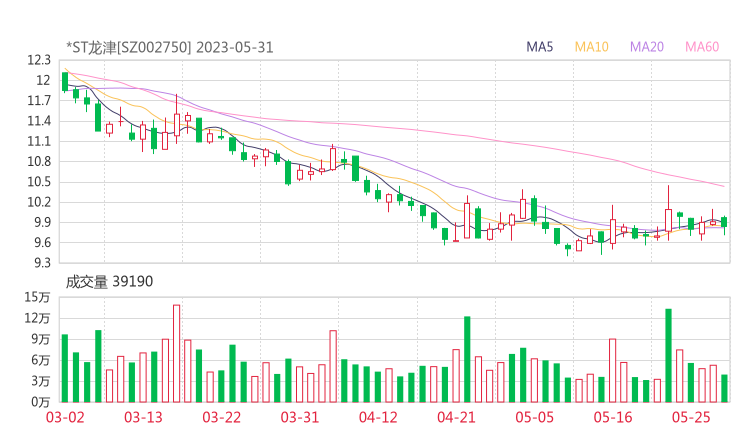
Task: Select the 03-31 date label
Action: pos(300,417)
